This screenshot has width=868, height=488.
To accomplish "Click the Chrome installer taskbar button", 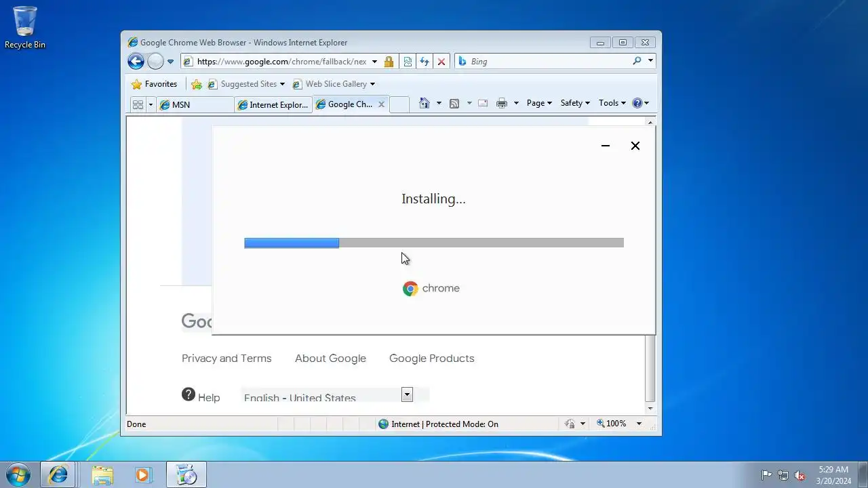I will (x=186, y=475).
